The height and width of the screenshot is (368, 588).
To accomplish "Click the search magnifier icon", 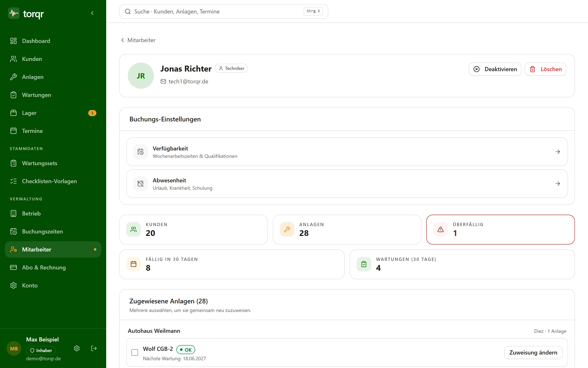I will [x=128, y=11].
